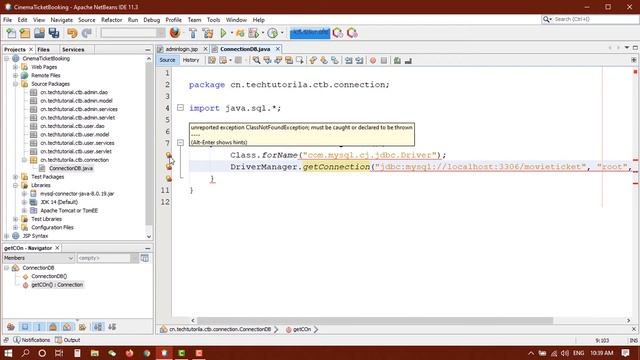Click the Save All toolbar icon

click(x=54, y=33)
